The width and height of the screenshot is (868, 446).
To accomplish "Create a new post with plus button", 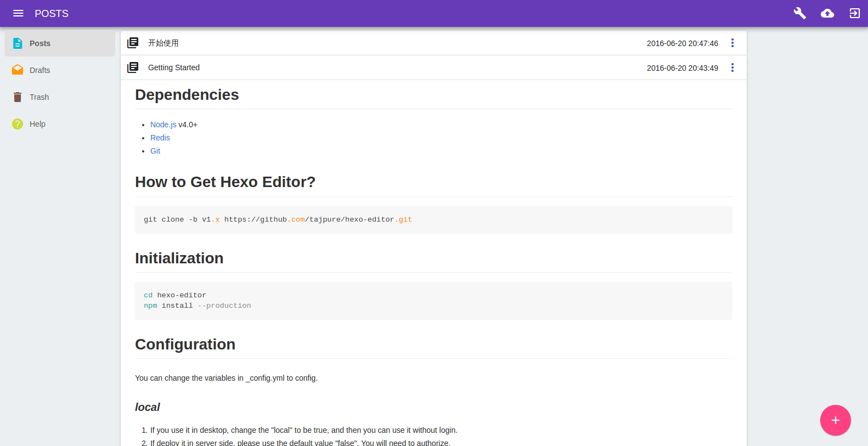I will click(836, 420).
